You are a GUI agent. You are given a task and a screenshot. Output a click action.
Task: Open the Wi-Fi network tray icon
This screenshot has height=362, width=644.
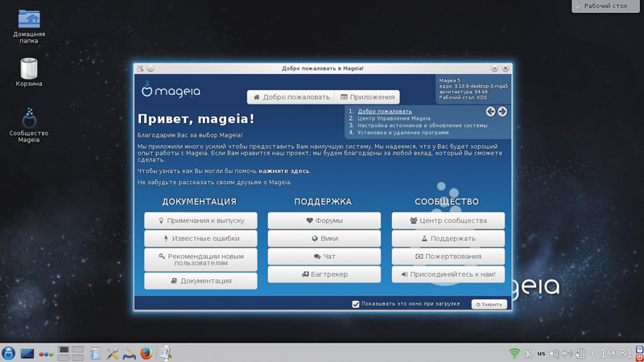(514, 353)
